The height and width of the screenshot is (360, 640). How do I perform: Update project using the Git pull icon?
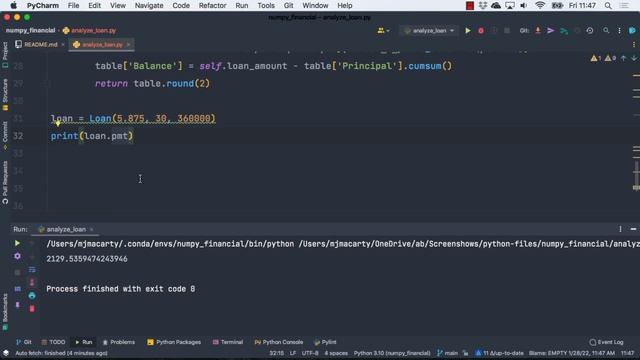(538, 31)
